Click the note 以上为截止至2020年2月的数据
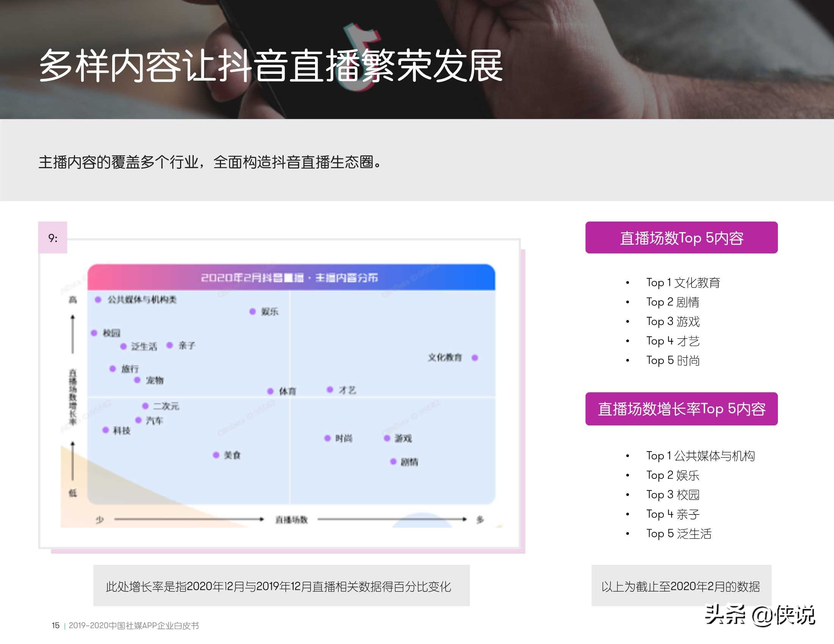Image resolution: width=834 pixels, height=644 pixels. pos(680,586)
